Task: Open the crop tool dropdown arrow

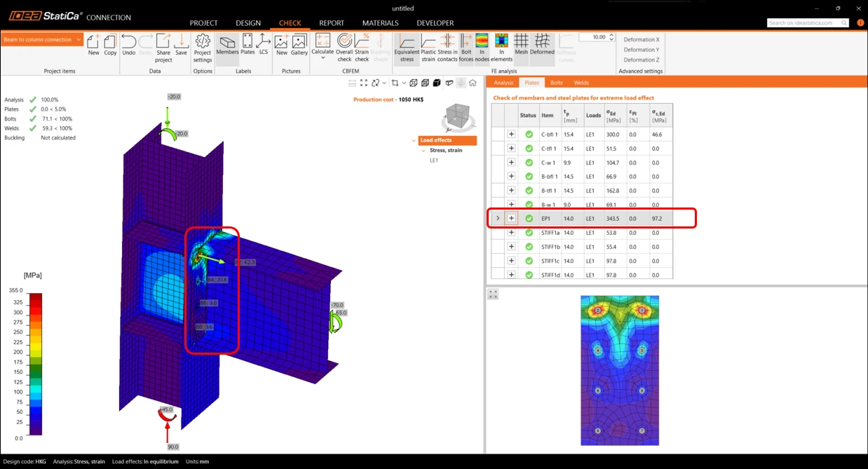Action: click(x=404, y=83)
